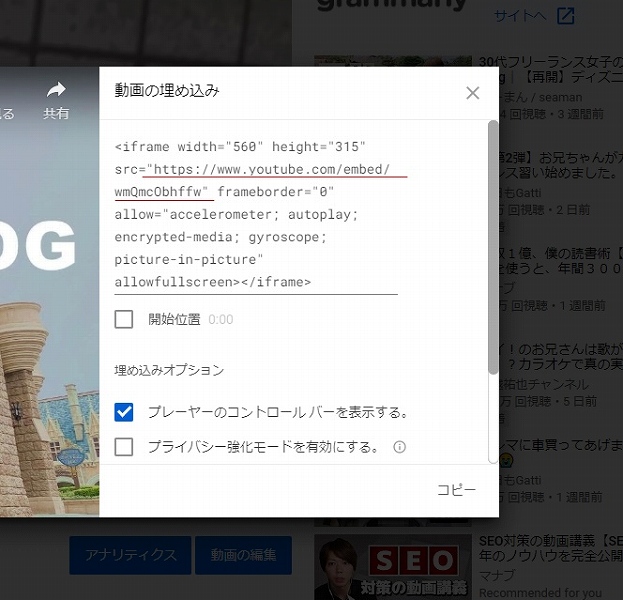
Task: Click the info icon beside プライバシー強化モード
Action: pyautogui.click(x=399, y=447)
